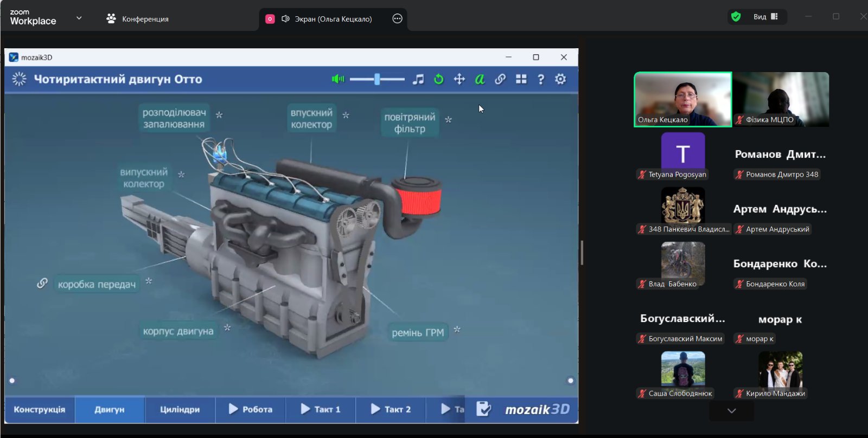Image resolution: width=868 pixels, height=438 pixels.
Task: Open the four-square grid view icon
Action: point(521,79)
